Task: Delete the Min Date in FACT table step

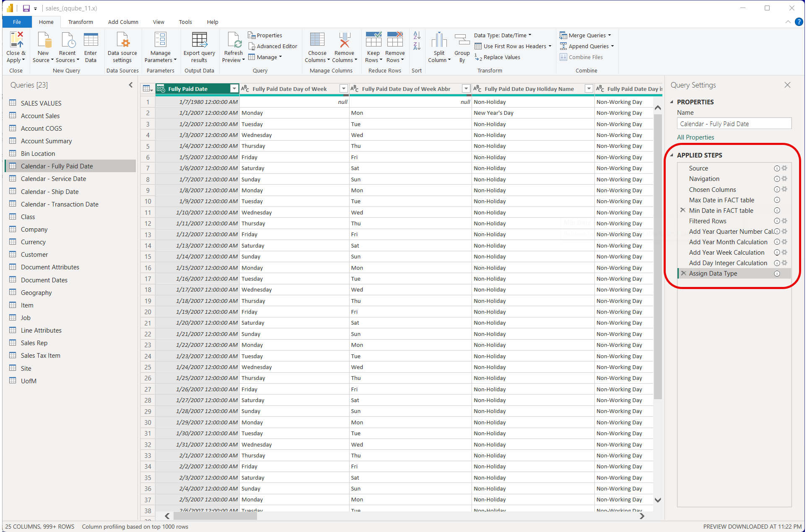Action: coord(683,210)
